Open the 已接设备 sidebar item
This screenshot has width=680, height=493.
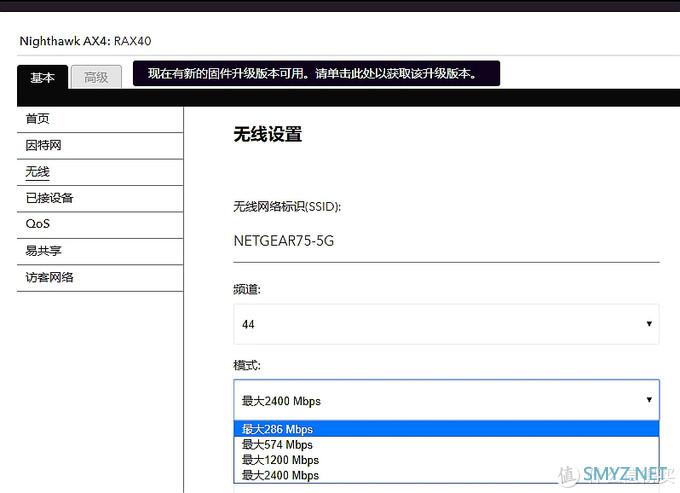click(100, 199)
